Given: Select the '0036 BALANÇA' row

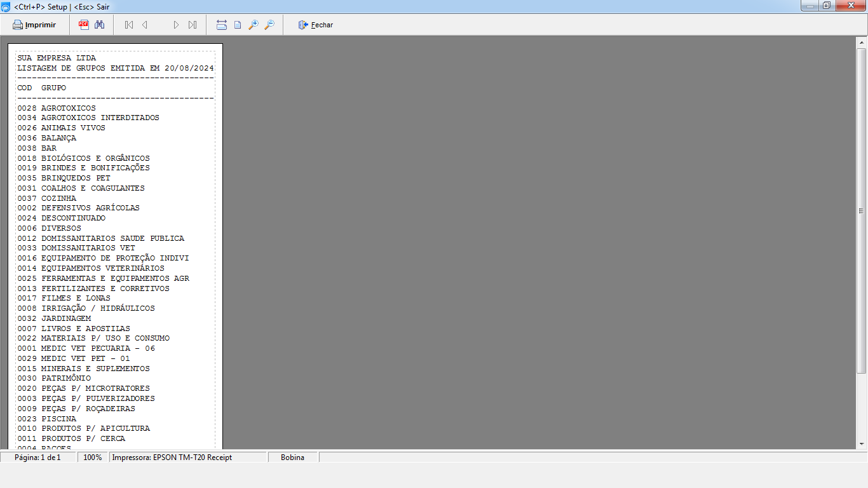Looking at the screenshot, I should [47, 138].
